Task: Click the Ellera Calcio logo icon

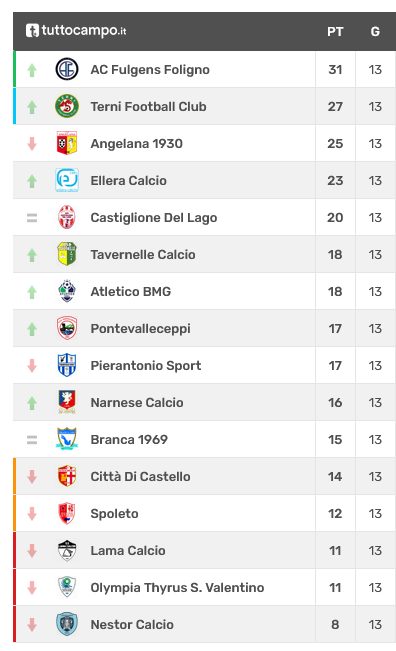Action: coord(67,180)
